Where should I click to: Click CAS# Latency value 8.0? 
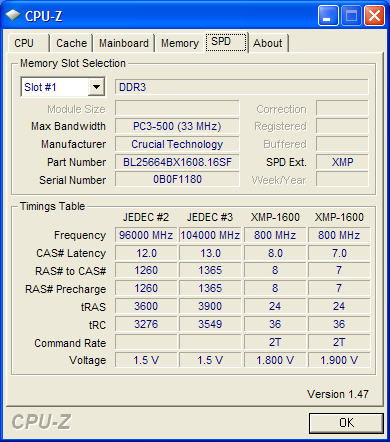(275, 253)
